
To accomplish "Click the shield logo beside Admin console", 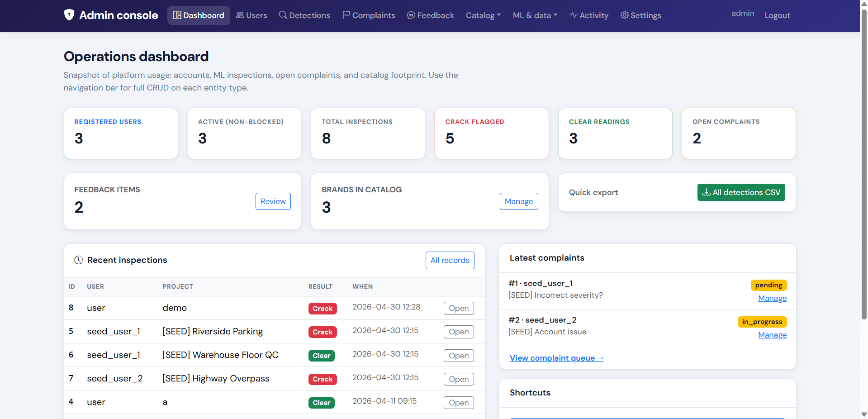I will pyautogui.click(x=69, y=15).
